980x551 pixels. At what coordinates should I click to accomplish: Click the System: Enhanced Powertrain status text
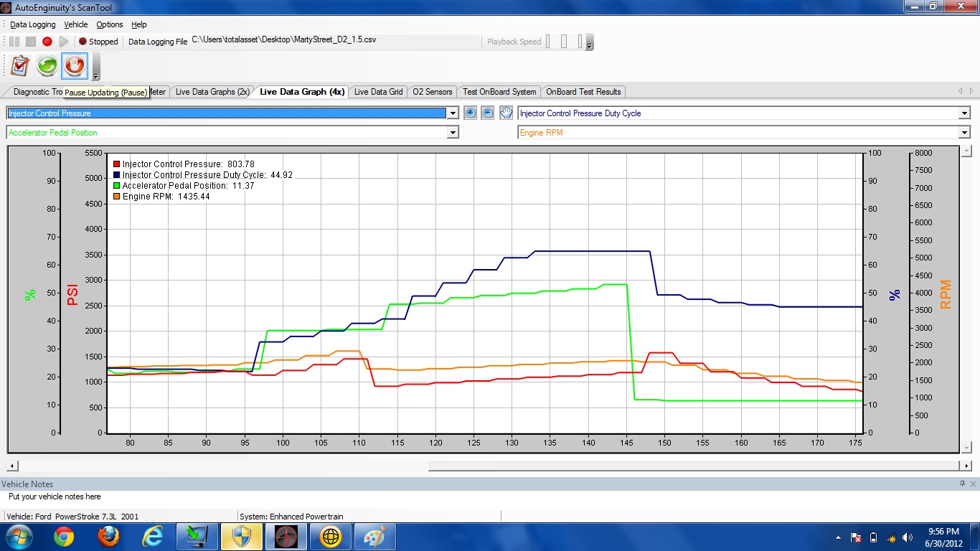(291, 516)
